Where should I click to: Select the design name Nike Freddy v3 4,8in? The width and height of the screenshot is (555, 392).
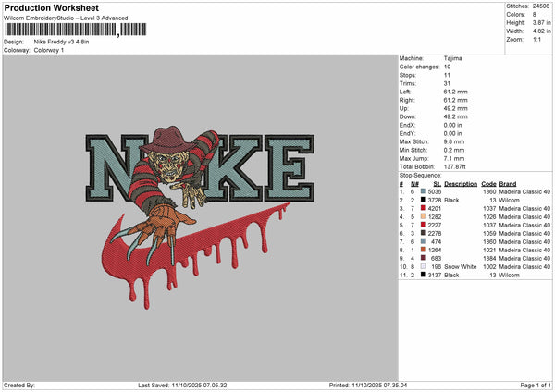[x=61, y=42]
